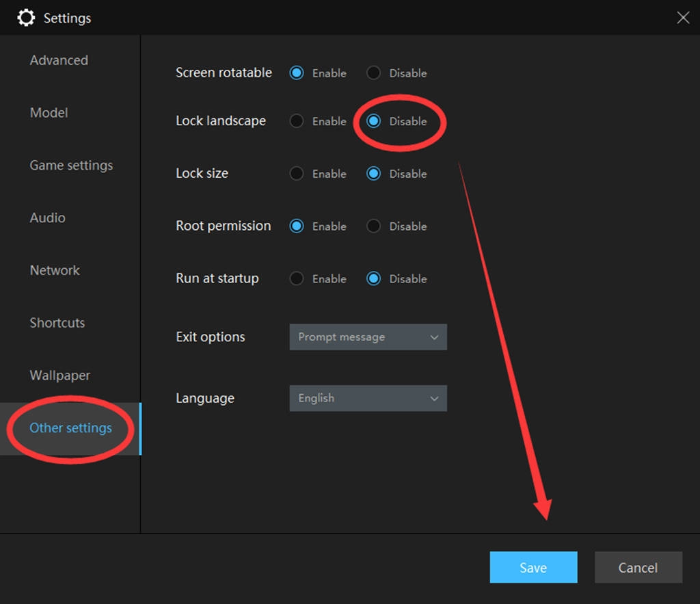Open Game settings section

click(x=71, y=166)
